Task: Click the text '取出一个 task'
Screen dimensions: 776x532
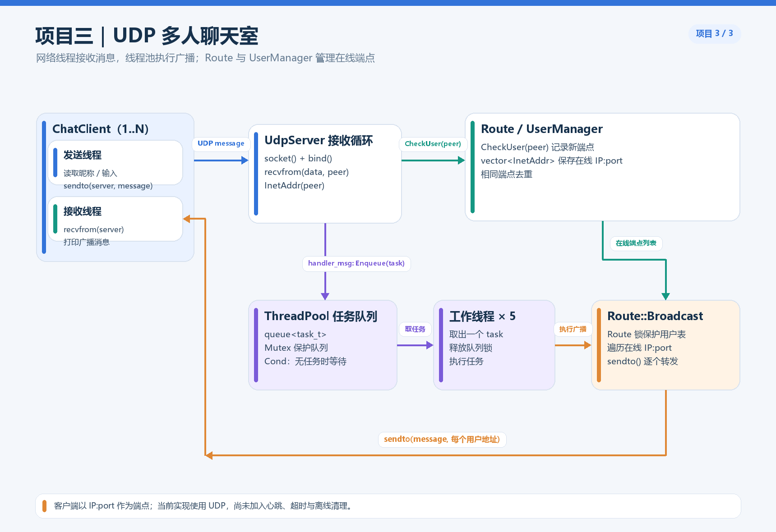Action: (476, 335)
